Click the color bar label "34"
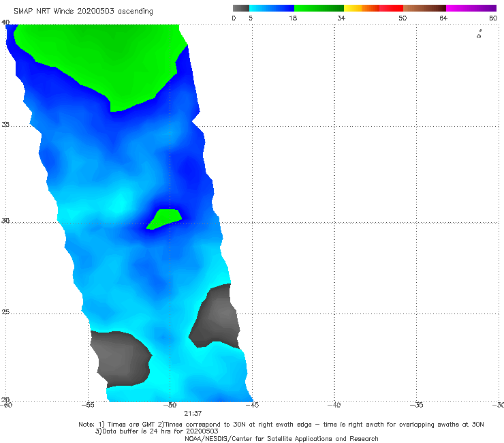The height and width of the screenshot is (443, 504). coord(341,18)
